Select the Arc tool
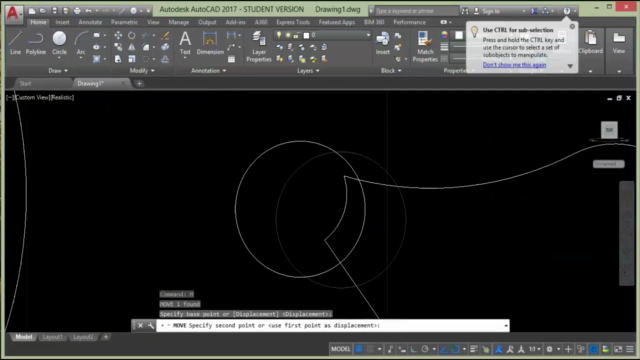The height and width of the screenshot is (360, 640). 81,43
